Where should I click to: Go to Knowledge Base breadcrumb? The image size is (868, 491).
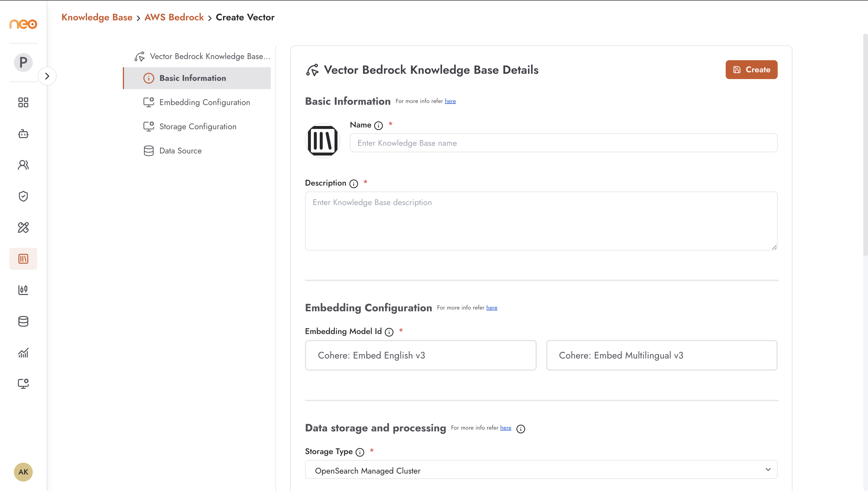[97, 17]
